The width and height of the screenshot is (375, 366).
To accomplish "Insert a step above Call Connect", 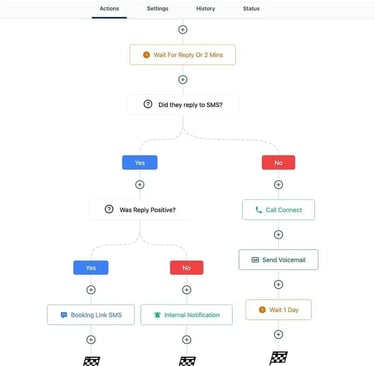I will tap(278, 184).
